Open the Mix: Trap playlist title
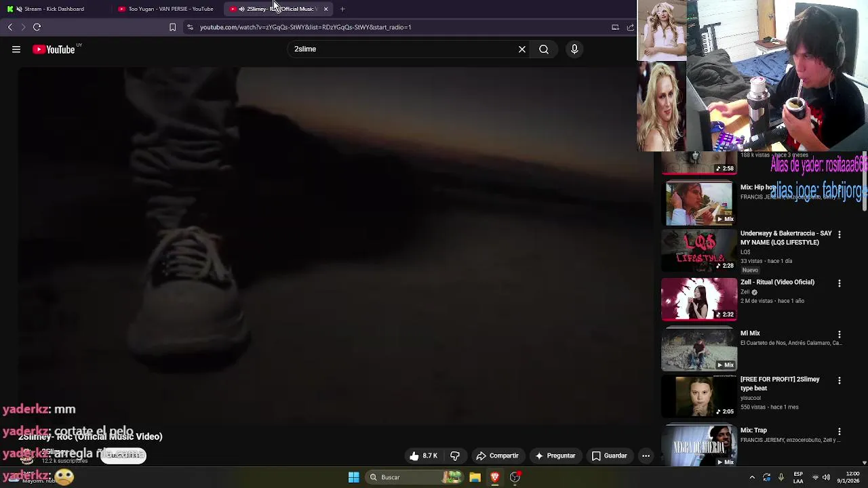The width and height of the screenshot is (868, 488). coord(753,430)
